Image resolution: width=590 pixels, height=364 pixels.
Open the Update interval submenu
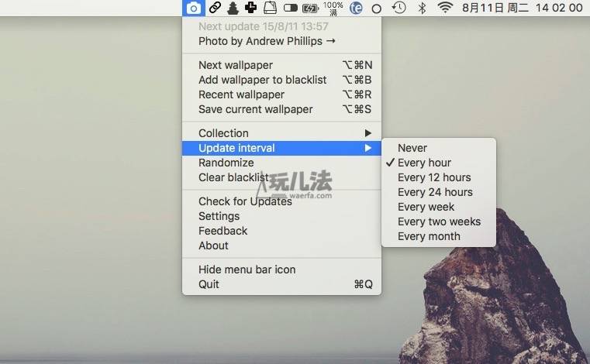[282, 148]
